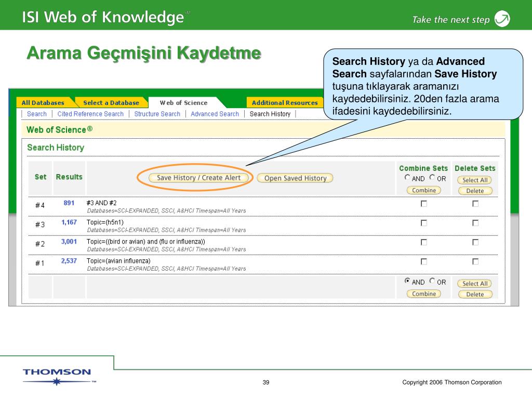The image size is (532, 399).
Task: Select the AND radio in the table footer row
Action: (407, 281)
